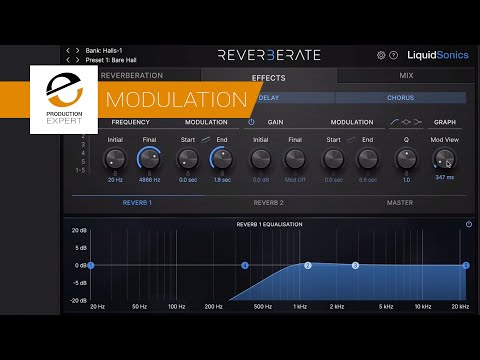Select EQ band 5 in band list

click(x=83, y=162)
